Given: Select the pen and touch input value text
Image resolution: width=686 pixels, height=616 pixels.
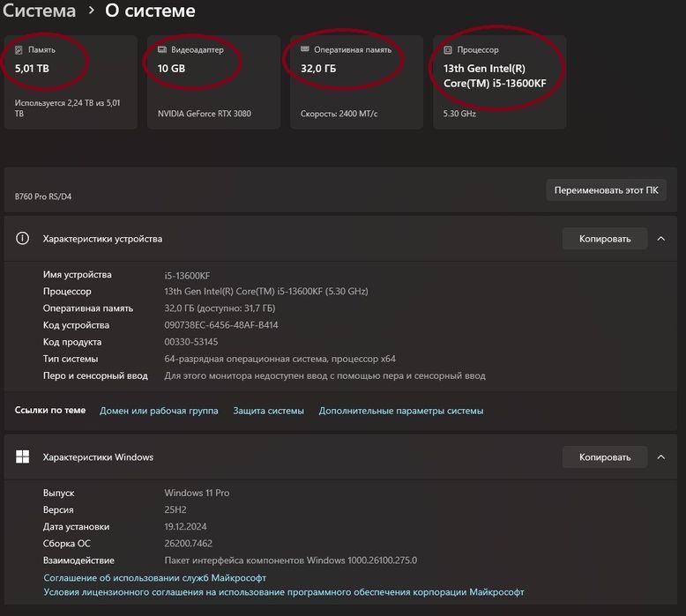Looking at the screenshot, I should coord(324,375).
